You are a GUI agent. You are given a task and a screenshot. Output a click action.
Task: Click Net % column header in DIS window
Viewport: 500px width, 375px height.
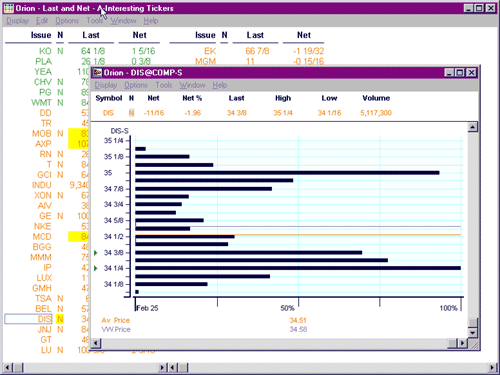pyautogui.click(x=192, y=98)
